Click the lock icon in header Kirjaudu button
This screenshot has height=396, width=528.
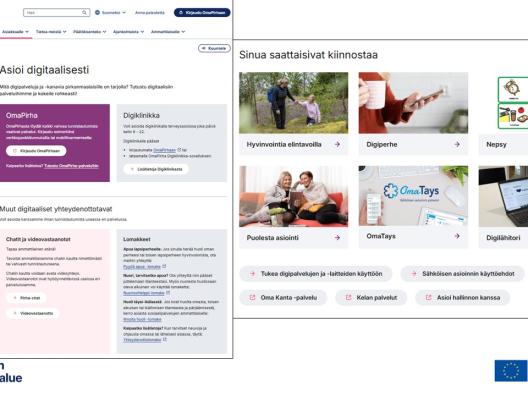click(181, 12)
